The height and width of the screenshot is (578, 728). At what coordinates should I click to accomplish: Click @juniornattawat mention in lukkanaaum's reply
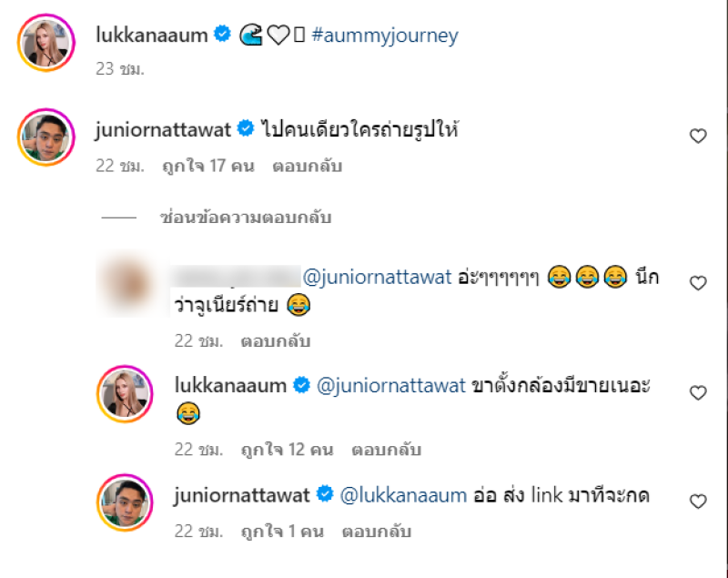pyautogui.click(x=391, y=386)
